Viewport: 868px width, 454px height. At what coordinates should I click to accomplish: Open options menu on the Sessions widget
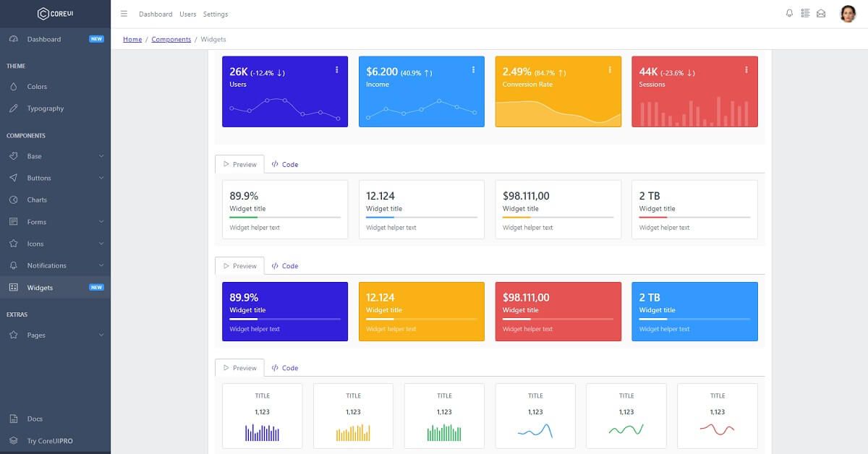746,69
